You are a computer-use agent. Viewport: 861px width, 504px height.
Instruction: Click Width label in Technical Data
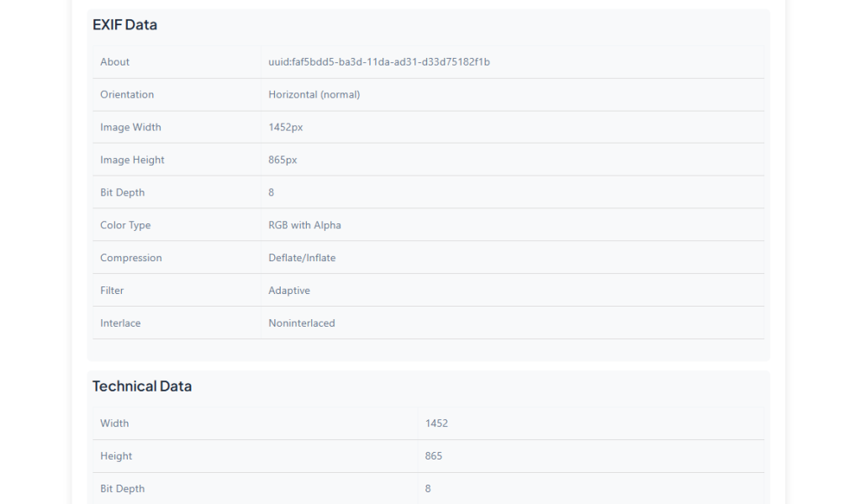[x=114, y=423]
